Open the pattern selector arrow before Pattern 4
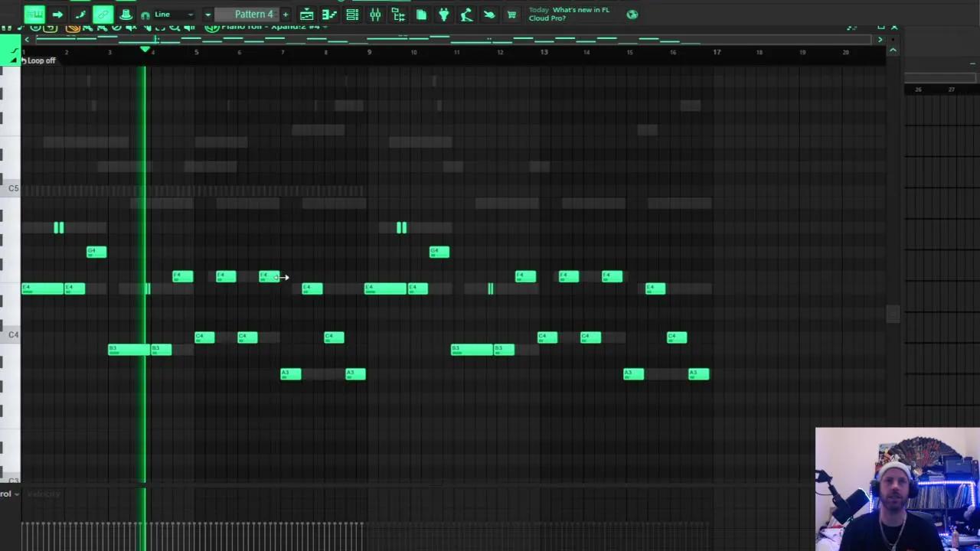980x551 pixels. [x=207, y=14]
